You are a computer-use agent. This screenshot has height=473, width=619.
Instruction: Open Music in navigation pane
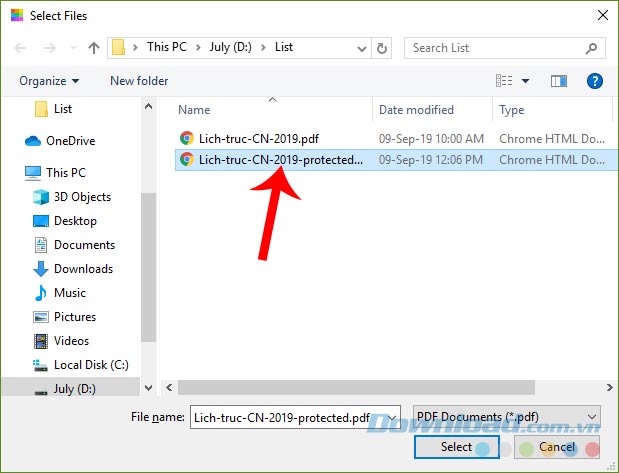(70, 293)
